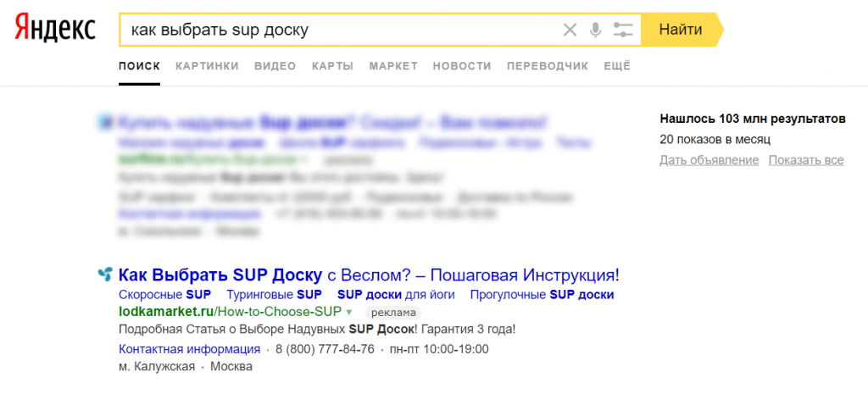This screenshot has height=394, width=868.
Task: Open the Видео tab
Action: click(x=275, y=66)
